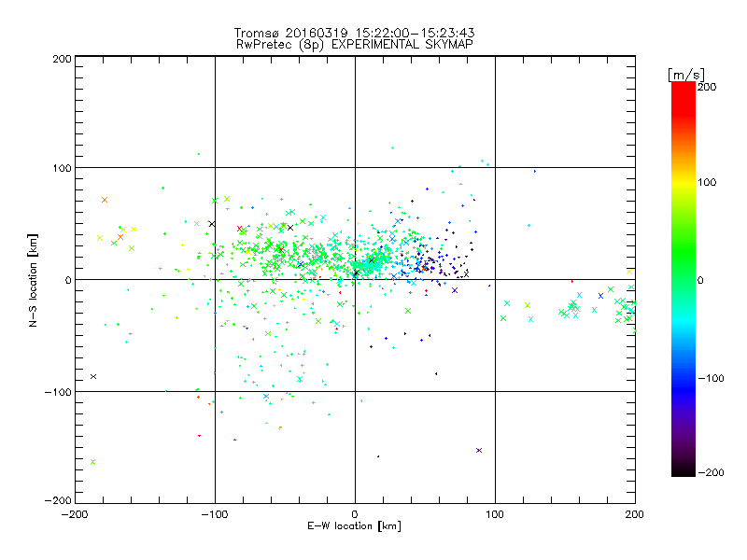Click the orange X marker at far upper left

tap(105, 200)
